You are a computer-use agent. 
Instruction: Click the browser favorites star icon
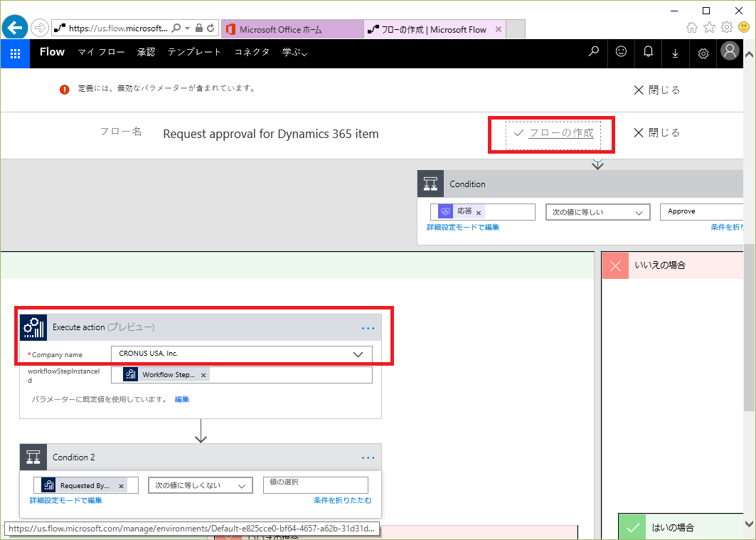(x=709, y=28)
